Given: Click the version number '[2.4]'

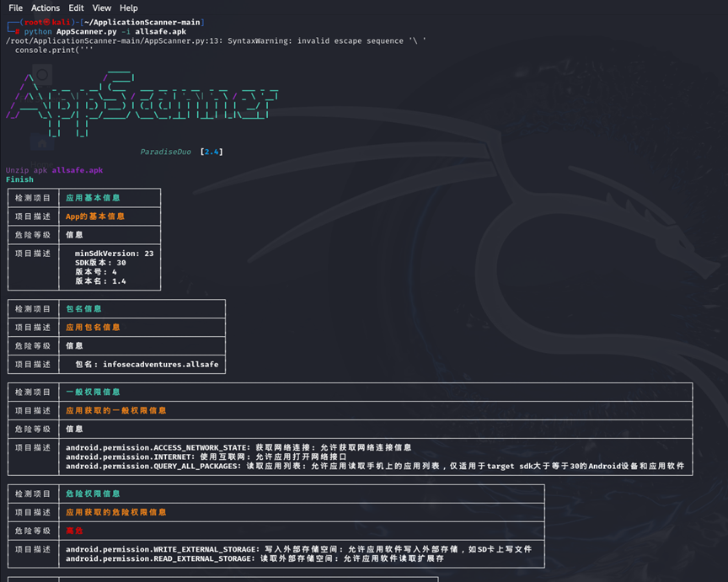Looking at the screenshot, I should pos(211,152).
